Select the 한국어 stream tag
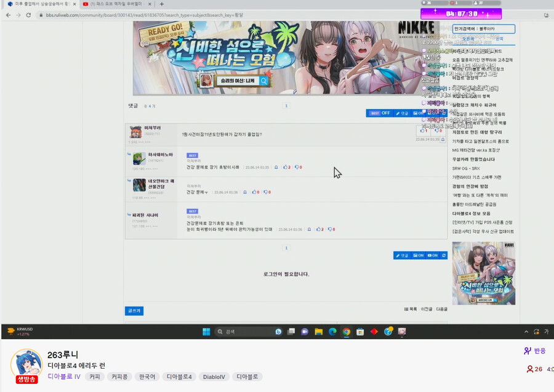Viewport: 554px width, 392px height. click(x=147, y=377)
